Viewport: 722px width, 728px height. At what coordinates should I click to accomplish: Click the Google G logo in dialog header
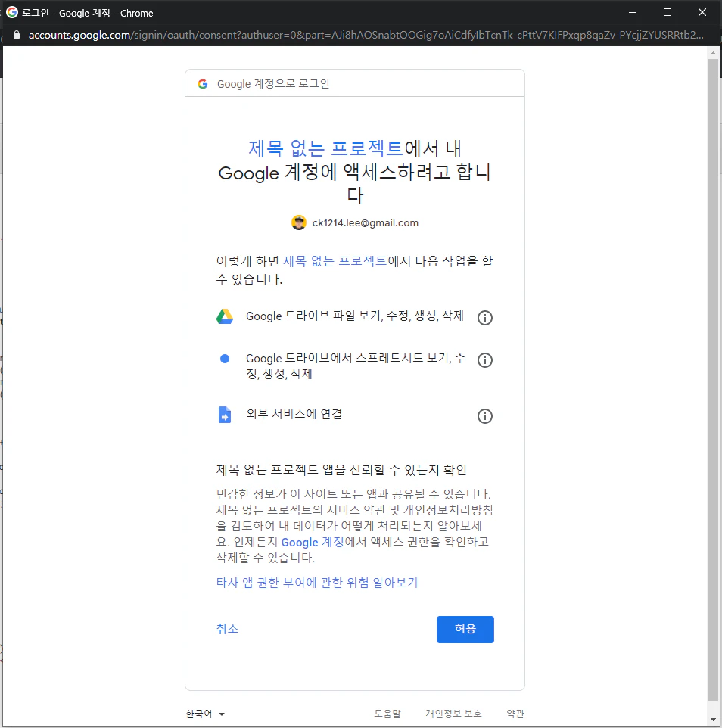point(202,84)
